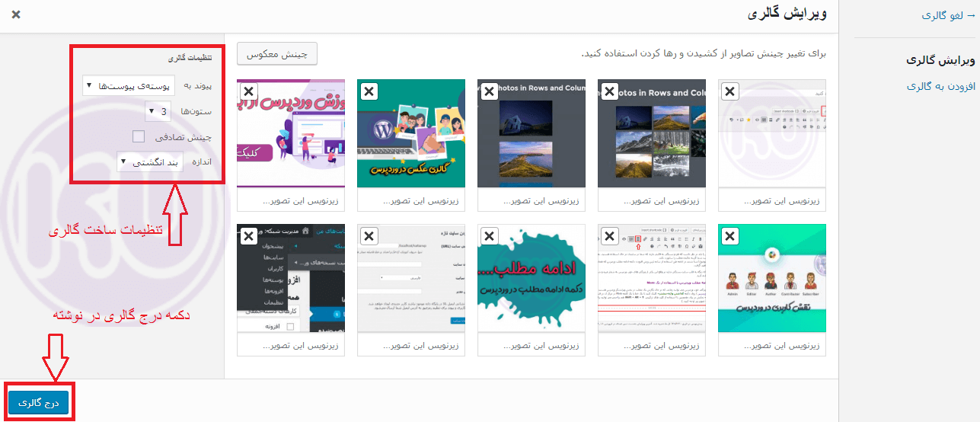Open the 'اندازه' size dropdown
The image size is (980, 422).
[x=150, y=162]
